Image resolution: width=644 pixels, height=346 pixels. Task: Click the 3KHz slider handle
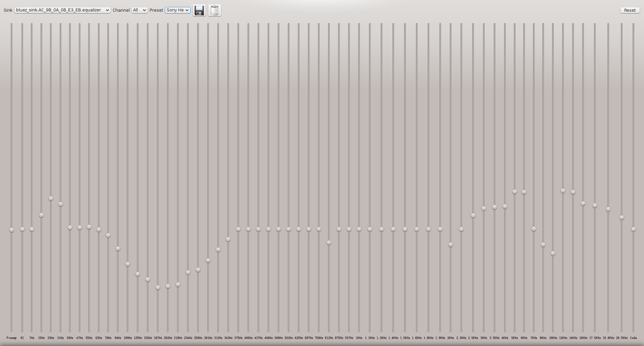(484, 208)
